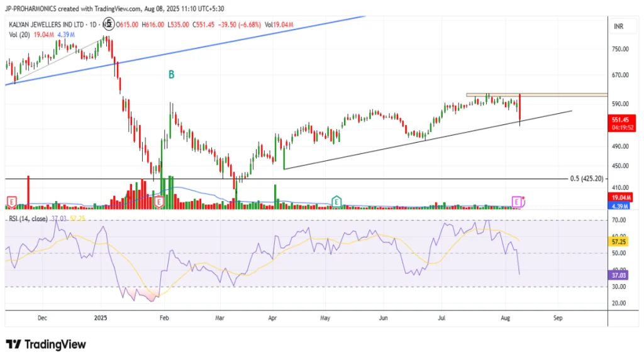Select the green B wave label
This screenshot has height=362, width=644.
(172, 75)
